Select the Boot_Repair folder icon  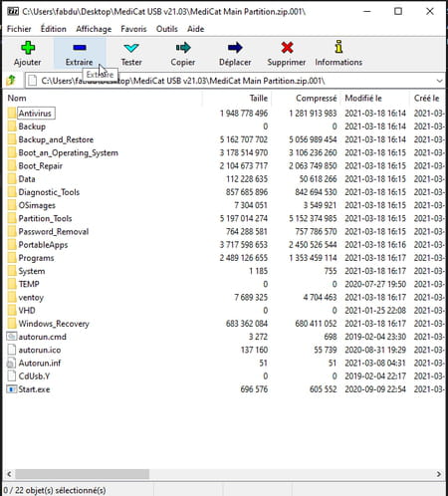[x=12, y=165]
